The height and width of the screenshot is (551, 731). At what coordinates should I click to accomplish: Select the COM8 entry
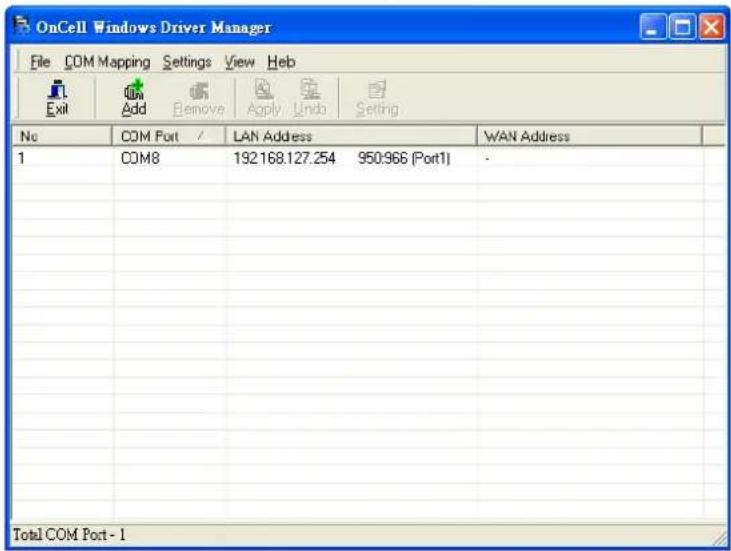coord(140,158)
